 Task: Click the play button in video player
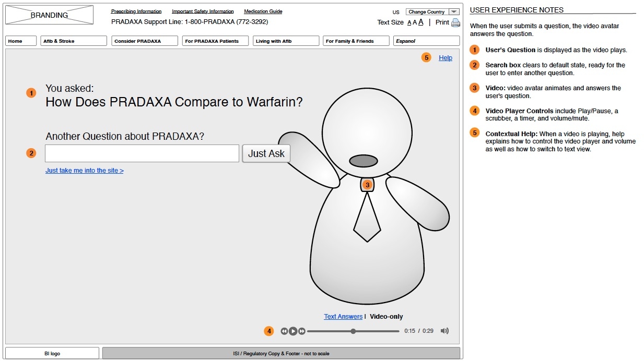point(293,331)
